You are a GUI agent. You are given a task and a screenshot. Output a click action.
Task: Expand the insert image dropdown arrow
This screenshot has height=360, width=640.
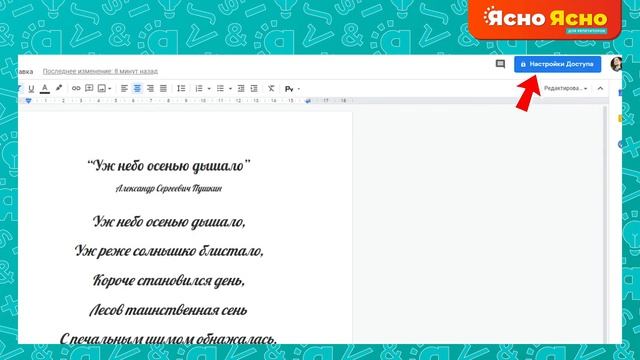pos(110,89)
